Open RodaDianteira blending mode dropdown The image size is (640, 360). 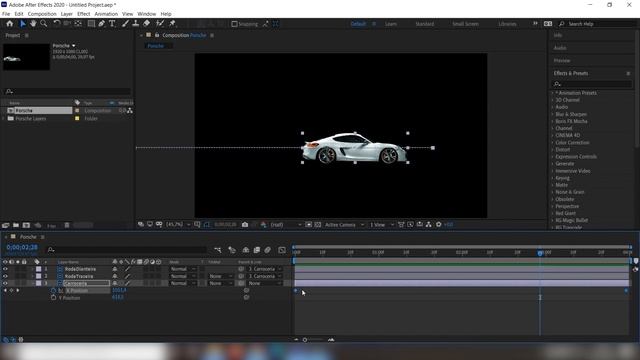(x=182, y=269)
